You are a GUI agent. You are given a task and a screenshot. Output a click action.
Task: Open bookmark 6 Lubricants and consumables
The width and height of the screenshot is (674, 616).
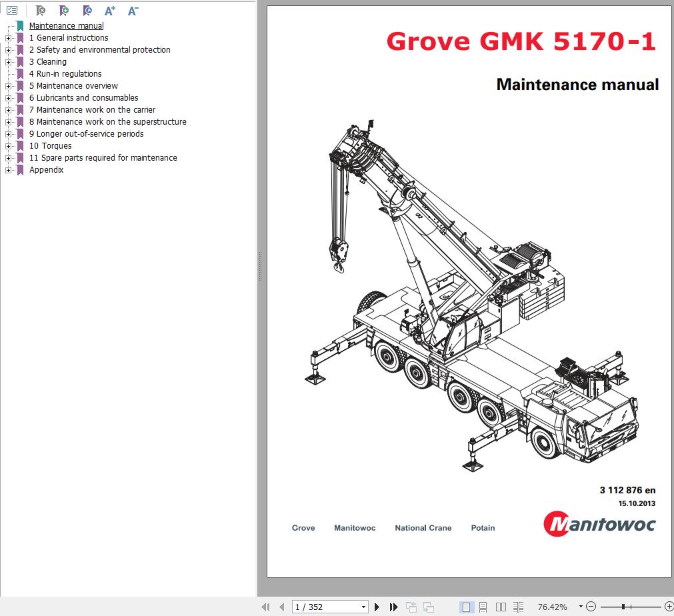point(84,98)
